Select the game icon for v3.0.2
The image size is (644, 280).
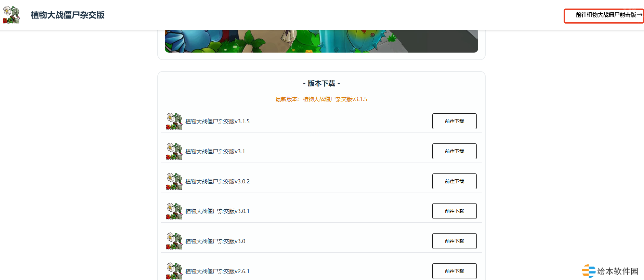click(x=174, y=181)
